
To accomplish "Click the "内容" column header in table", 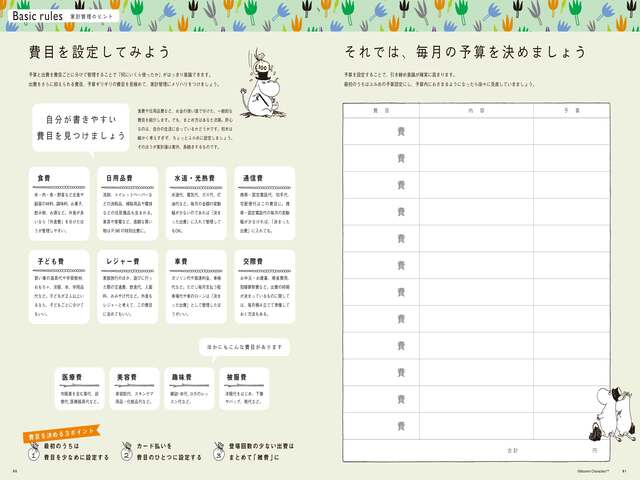I will tap(476, 111).
